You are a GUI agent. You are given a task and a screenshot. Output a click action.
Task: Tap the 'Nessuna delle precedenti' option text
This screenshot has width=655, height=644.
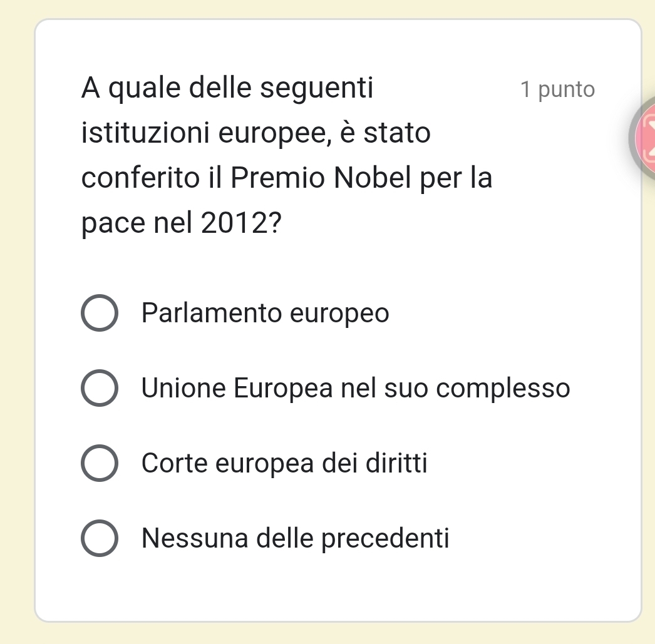[296, 538]
